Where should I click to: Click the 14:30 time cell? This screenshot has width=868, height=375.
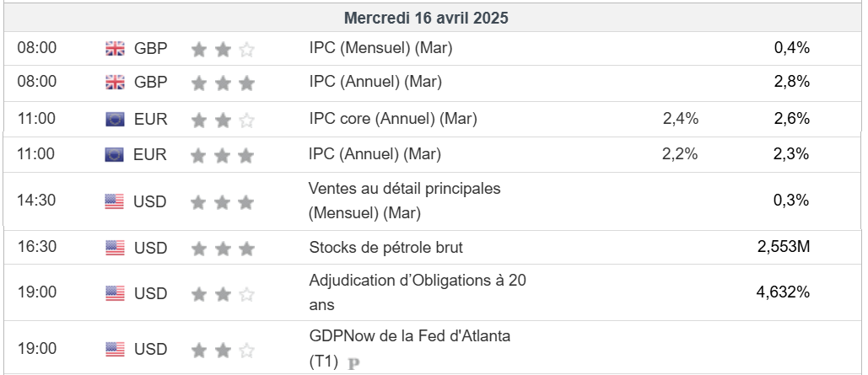coord(37,201)
